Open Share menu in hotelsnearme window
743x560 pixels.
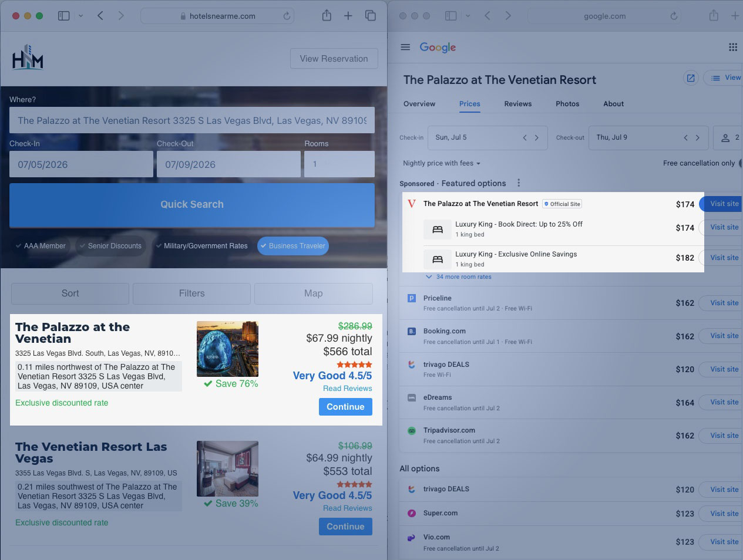(327, 16)
